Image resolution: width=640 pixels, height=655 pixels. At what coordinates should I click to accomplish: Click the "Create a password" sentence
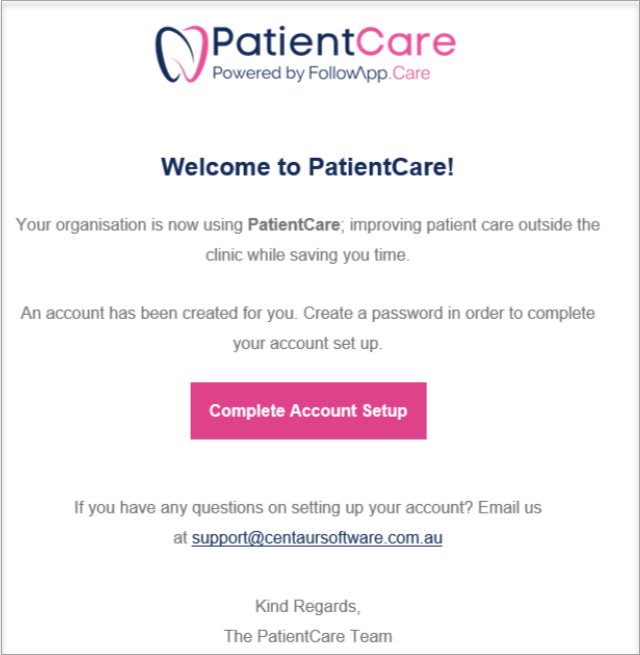point(449,313)
